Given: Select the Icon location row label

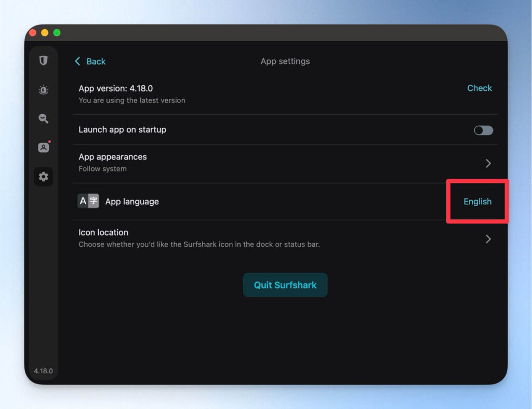Looking at the screenshot, I should click(103, 232).
